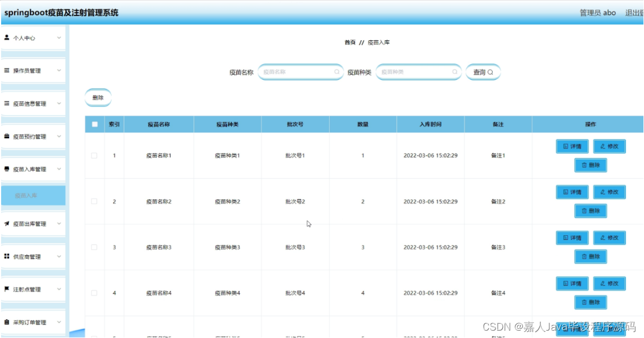Image resolution: width=644 pixels, height=338 pixels.
Task: Open the 注射点管理 menu item
Action: click(33, 289)
